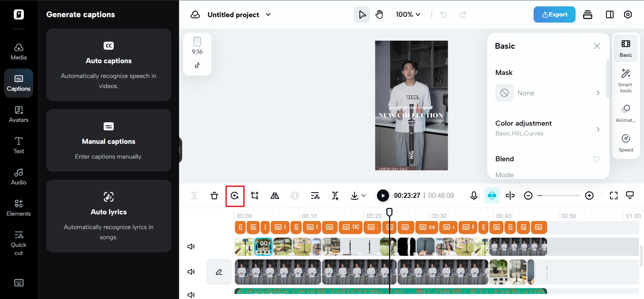This screenshot has height=299, width=644.
Task: Click the delete trash icon in timeline toolbar
Action: [x=214, y=196]
